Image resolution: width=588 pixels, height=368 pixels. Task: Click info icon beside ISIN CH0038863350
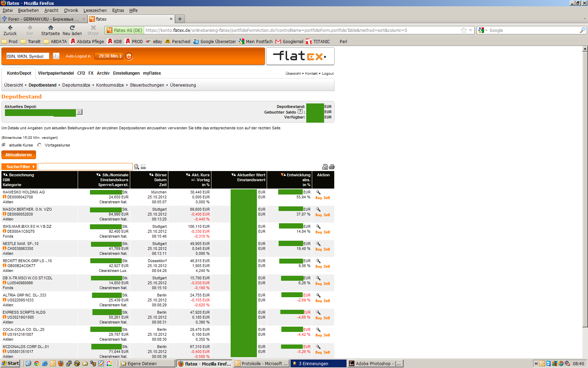click(5, 248)
